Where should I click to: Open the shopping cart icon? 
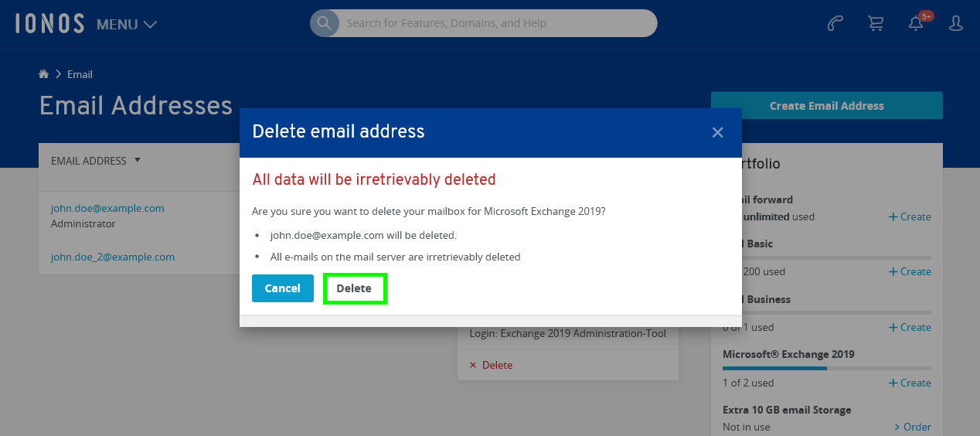[876, 23]
